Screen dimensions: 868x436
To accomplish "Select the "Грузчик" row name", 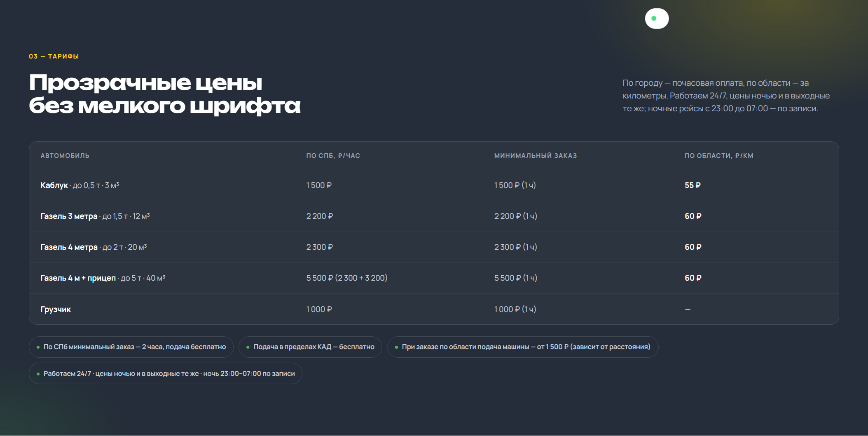I will coord(56,309).
